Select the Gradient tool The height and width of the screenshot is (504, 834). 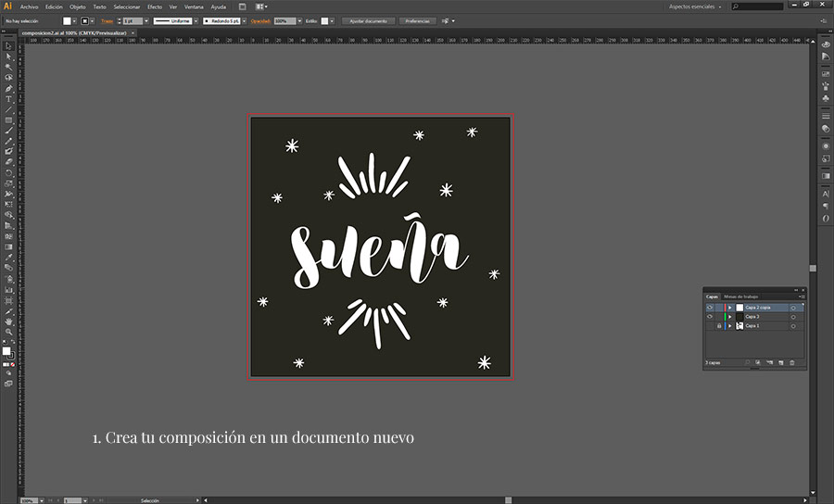(8, 246)
